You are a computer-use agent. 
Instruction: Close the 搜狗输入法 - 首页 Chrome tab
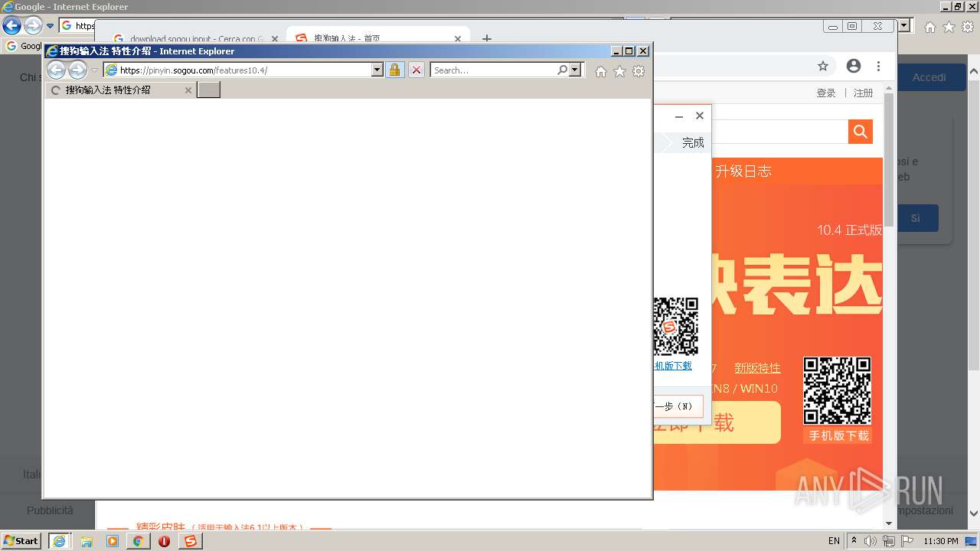click(458, 38)
